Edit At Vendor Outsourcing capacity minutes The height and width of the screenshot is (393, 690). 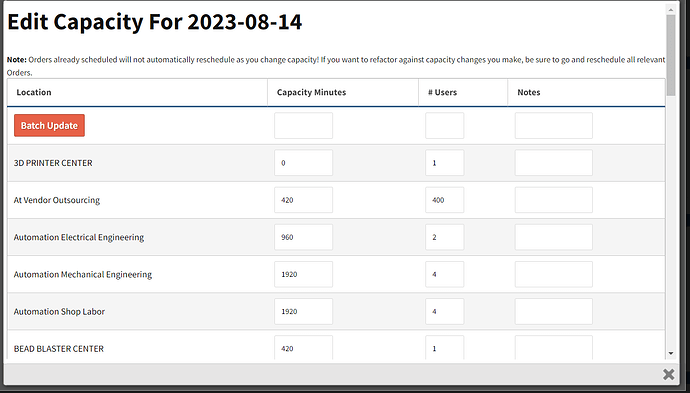(304, 200)
